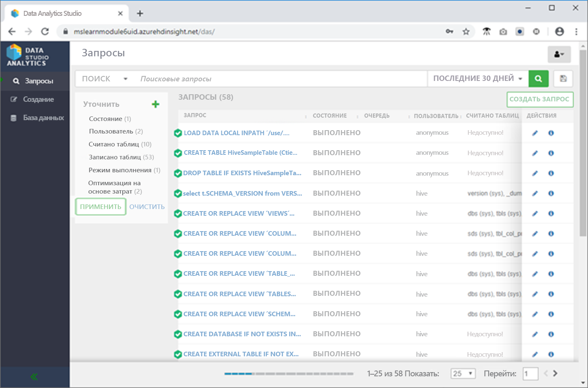The width and height of the screenshot is (588, 388).
Task: Open the ПОСЛЕДНИЕ 30 ДНЕЙ time range dropdown
Action: (477, 78)
